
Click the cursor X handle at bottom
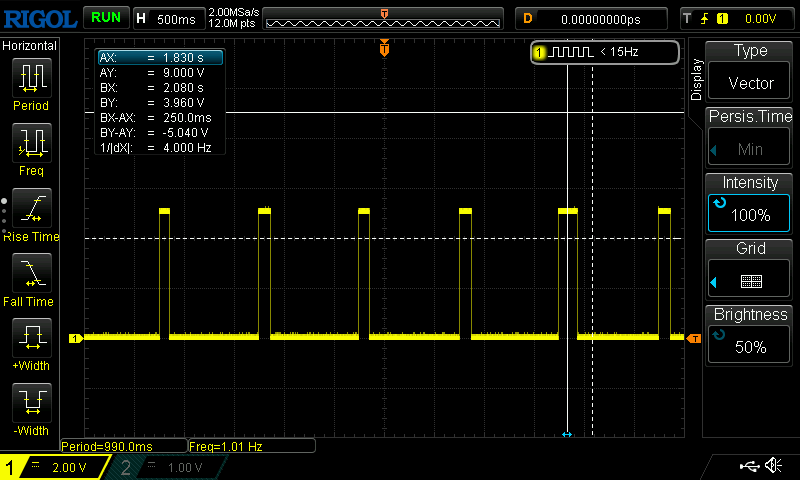(567, 435)
